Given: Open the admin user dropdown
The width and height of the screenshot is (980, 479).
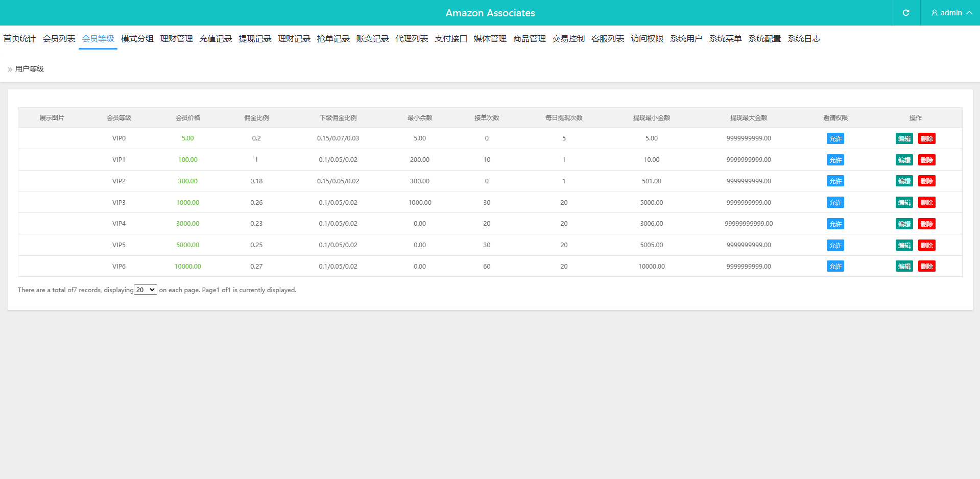Looking at the screenshot, I should (951, 13).
